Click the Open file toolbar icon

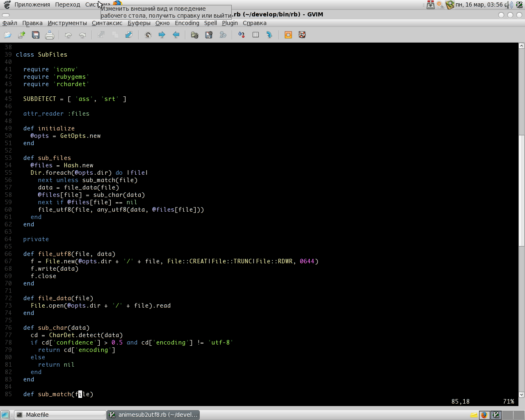tap(8, 35)
